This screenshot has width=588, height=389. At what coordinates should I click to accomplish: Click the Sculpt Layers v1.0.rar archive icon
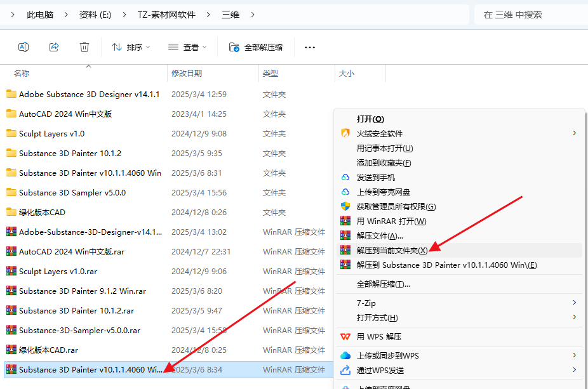click(x=11, y=271)
